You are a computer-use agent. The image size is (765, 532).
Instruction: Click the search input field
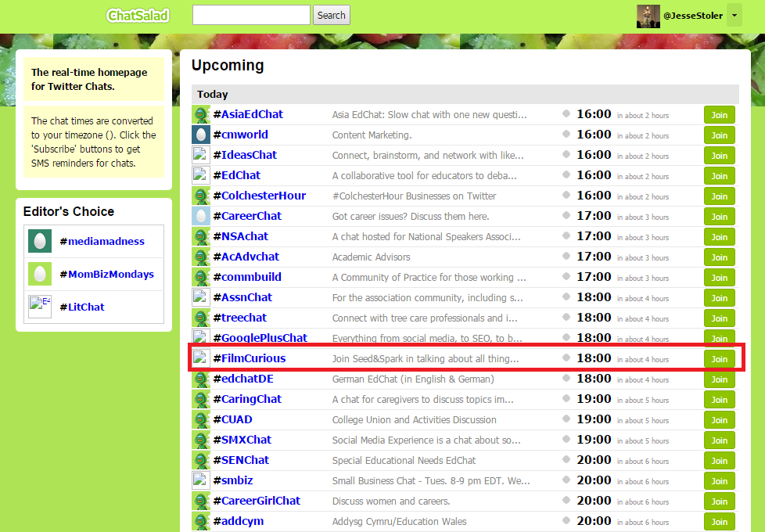(x=251, y=15)
